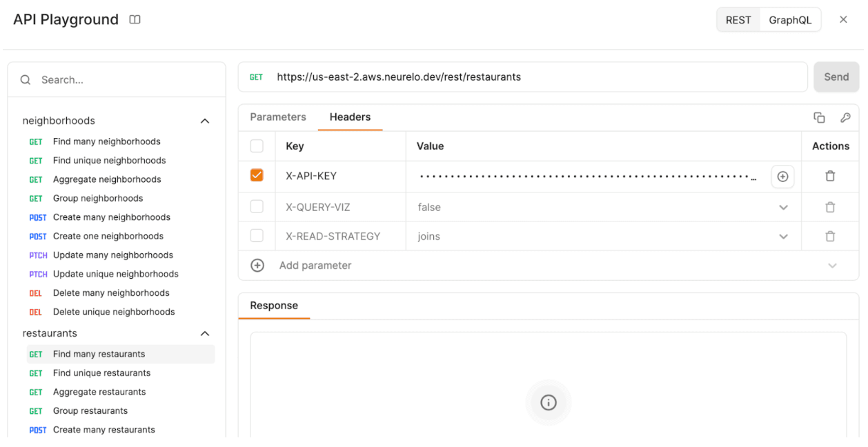Enable the X-READ-STRATEGY header checkbox
The height and width of the screenshot is (447, 868).
click(x=257, y=236)
